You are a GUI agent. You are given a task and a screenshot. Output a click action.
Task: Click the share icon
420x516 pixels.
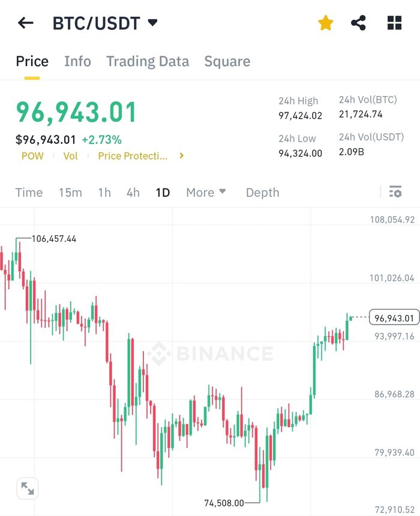pyautogui.click(x=359, y=23)
